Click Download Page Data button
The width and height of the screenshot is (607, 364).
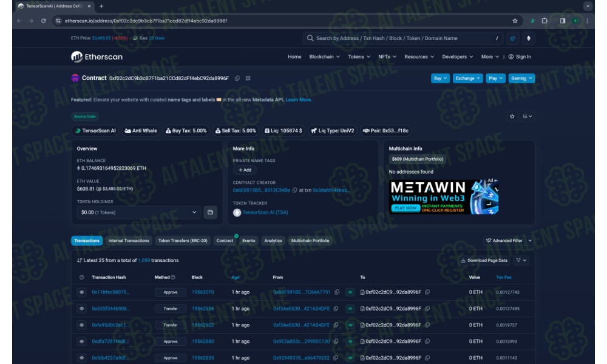[x=484, y=260]
